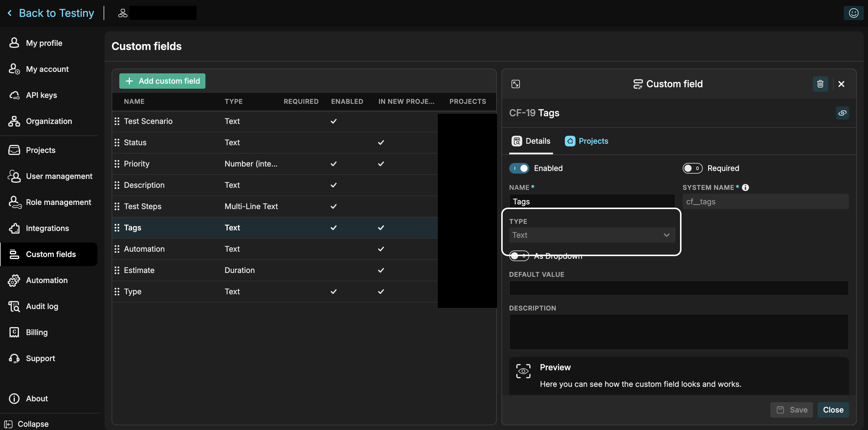
Task: Open Audit log from the sidebar
Action: pyautogui.click(x=42, y=306)
